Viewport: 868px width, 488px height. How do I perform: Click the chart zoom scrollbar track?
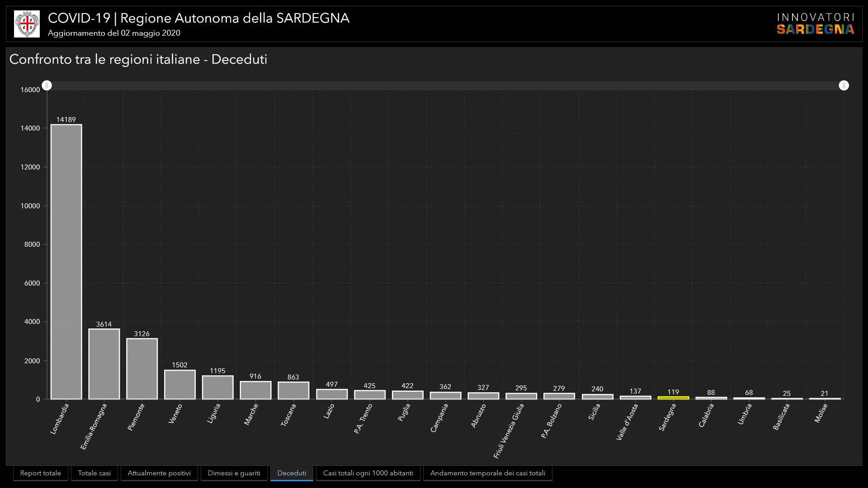445,85
